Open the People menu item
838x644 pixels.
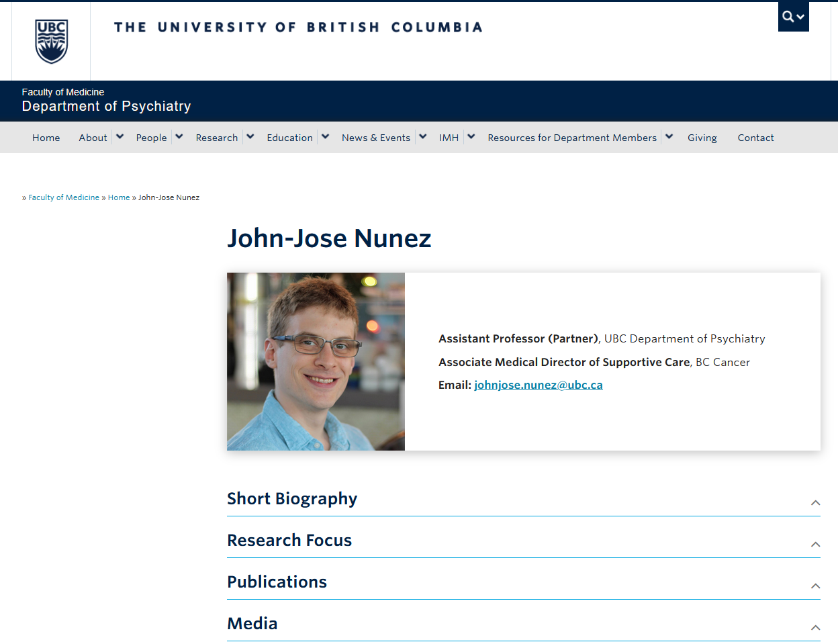(x=151, y=138)
